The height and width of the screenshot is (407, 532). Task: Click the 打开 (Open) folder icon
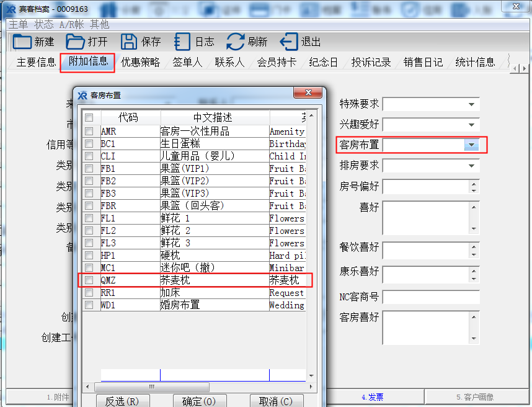(x=75, y=42)
